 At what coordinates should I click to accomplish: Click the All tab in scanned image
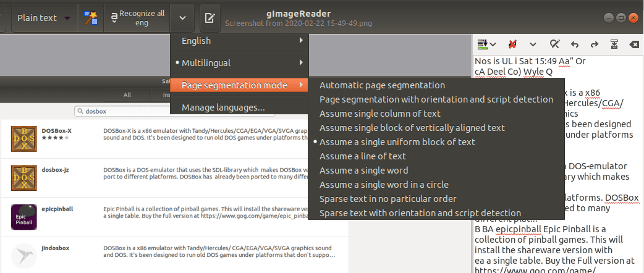tap(127, 95)
